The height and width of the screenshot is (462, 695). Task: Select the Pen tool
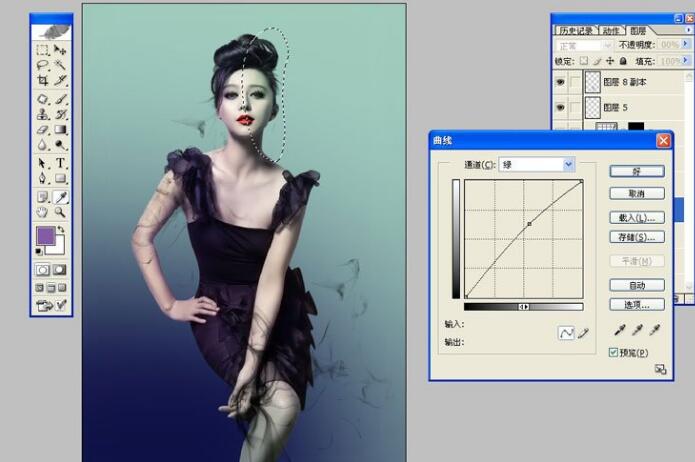pos(43,178)
